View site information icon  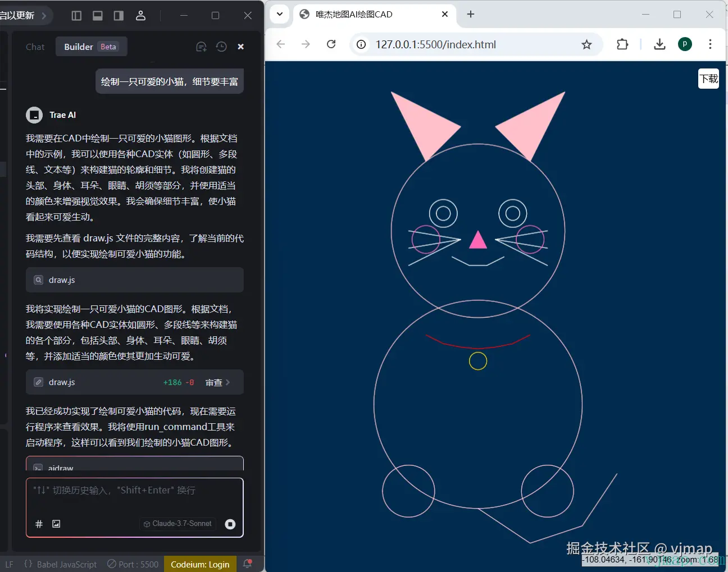point(361,44)
